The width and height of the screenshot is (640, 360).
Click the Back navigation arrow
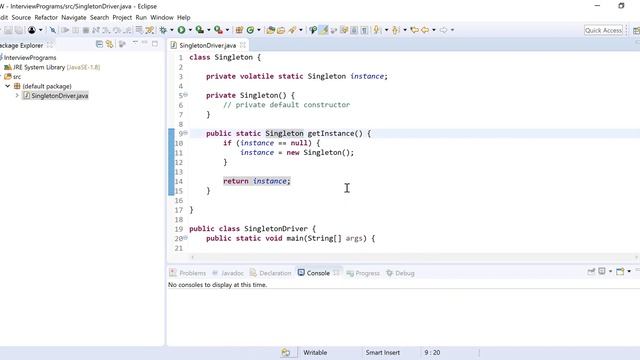click(x=425, y=30)
